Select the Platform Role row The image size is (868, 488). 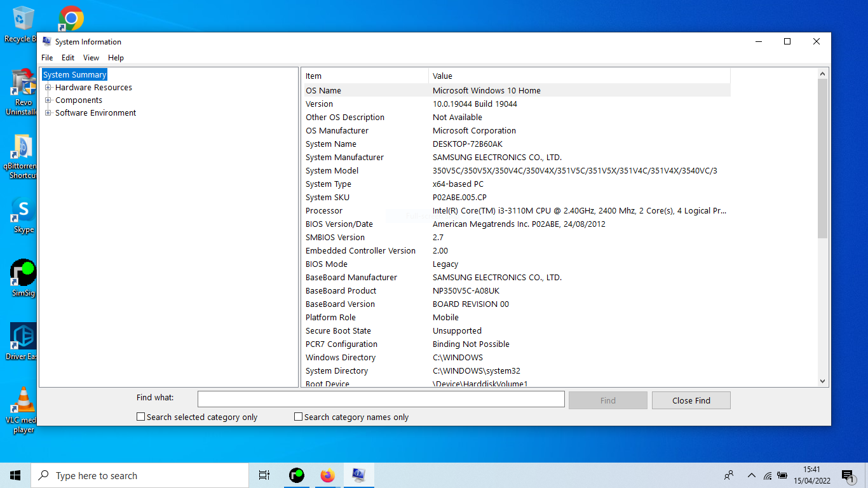517,317
